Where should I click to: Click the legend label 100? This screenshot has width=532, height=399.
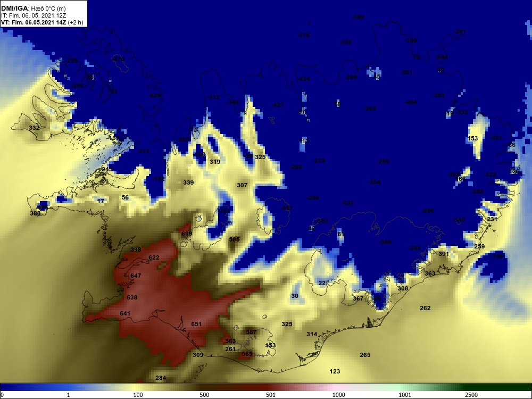[x=138, y=395]
